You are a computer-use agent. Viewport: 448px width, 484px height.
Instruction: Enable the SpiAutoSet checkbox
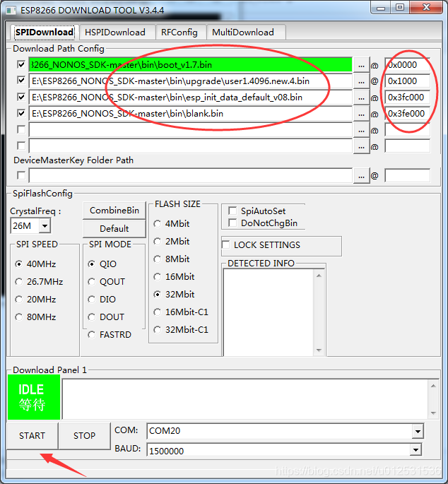[x=232, y=211]
